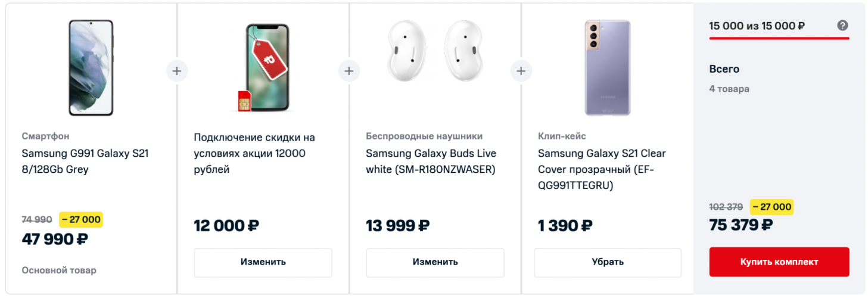Screen dimensions: 868x298
Task: Click plus icon between smartphone and discount
Action: (x=176, y=71)
